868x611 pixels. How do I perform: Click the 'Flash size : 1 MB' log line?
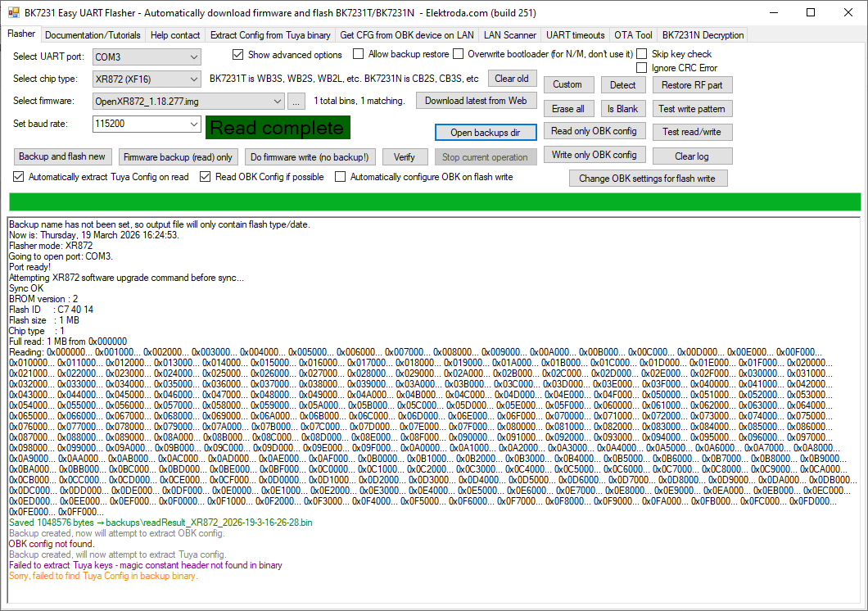coord(44,320)
